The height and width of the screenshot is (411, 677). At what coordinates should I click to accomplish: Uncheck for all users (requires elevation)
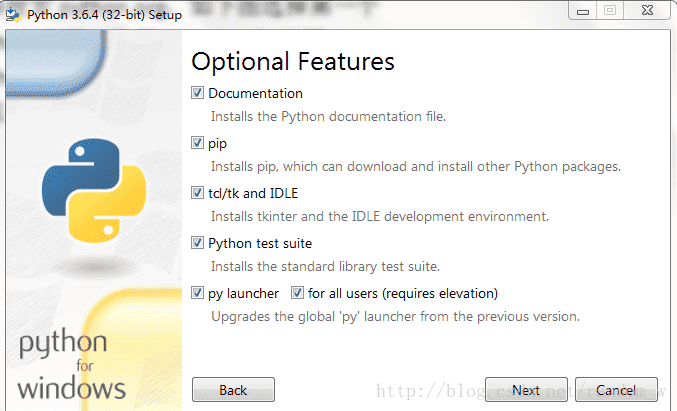(298, 293)
